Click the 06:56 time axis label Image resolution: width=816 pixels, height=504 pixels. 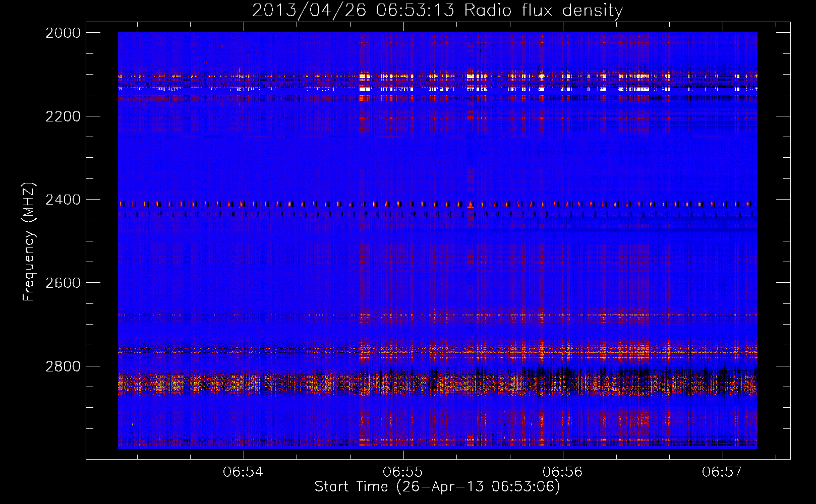click(x=562, y=472)
